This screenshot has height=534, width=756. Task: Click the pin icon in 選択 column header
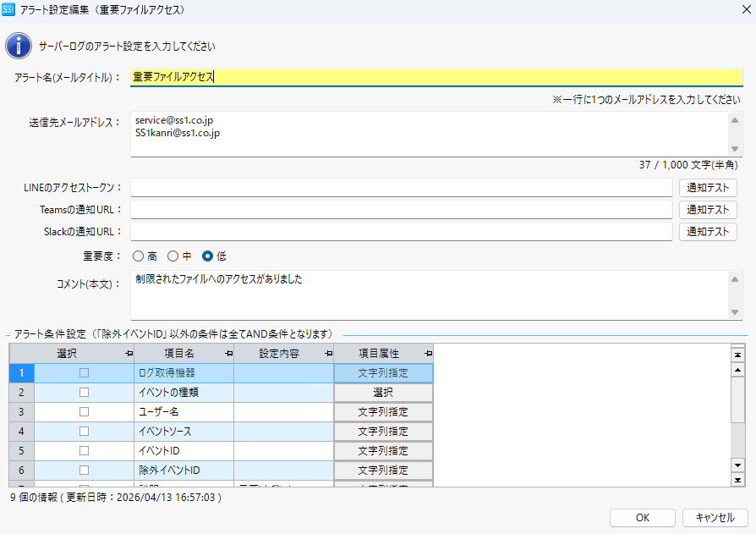coord(129,353)
